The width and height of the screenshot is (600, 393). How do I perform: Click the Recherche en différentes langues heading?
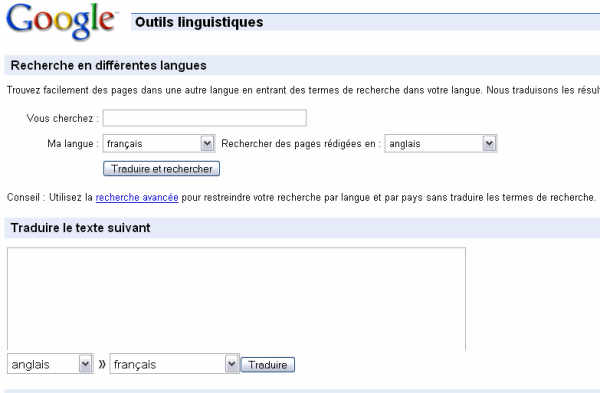(109, 65)
